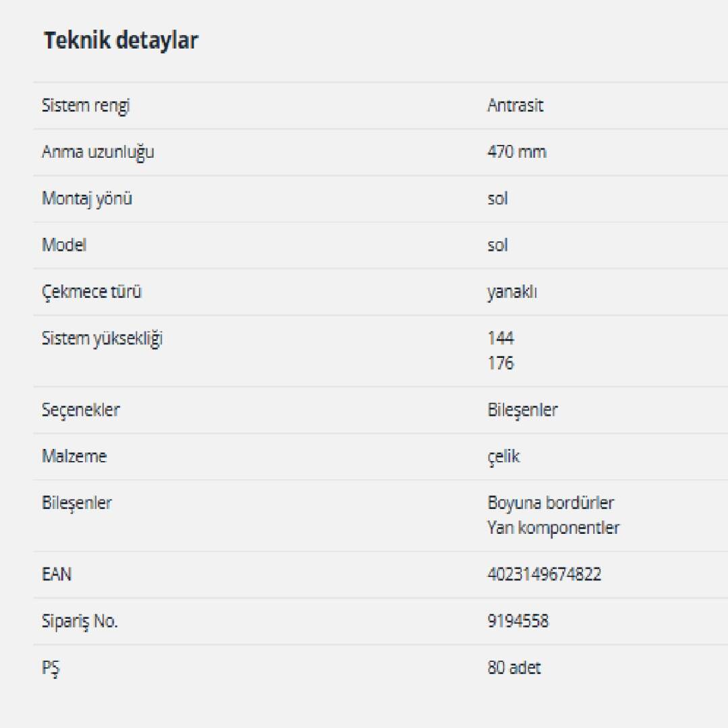728x728 pixels.
Task: Select the 144 system height value
Action: [500, 338]
